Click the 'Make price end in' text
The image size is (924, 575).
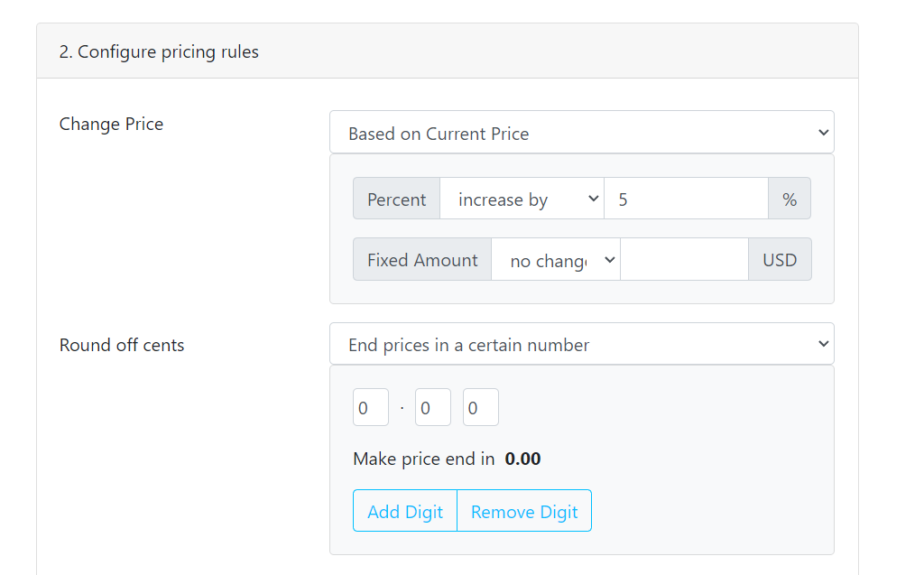tap(424, 459)
